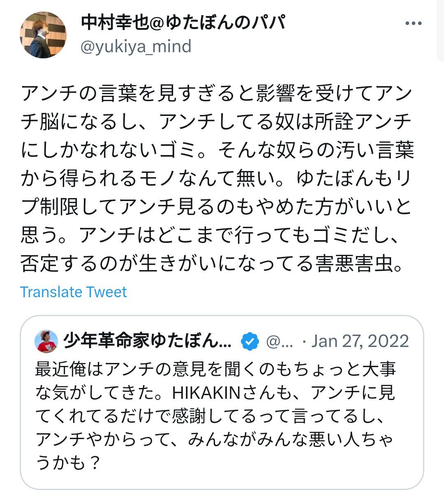The height and width of the screenshot is (504, 444).
Task: Click quoted line beginning 最近俺はアンチの意見
Action: (215, 369)
